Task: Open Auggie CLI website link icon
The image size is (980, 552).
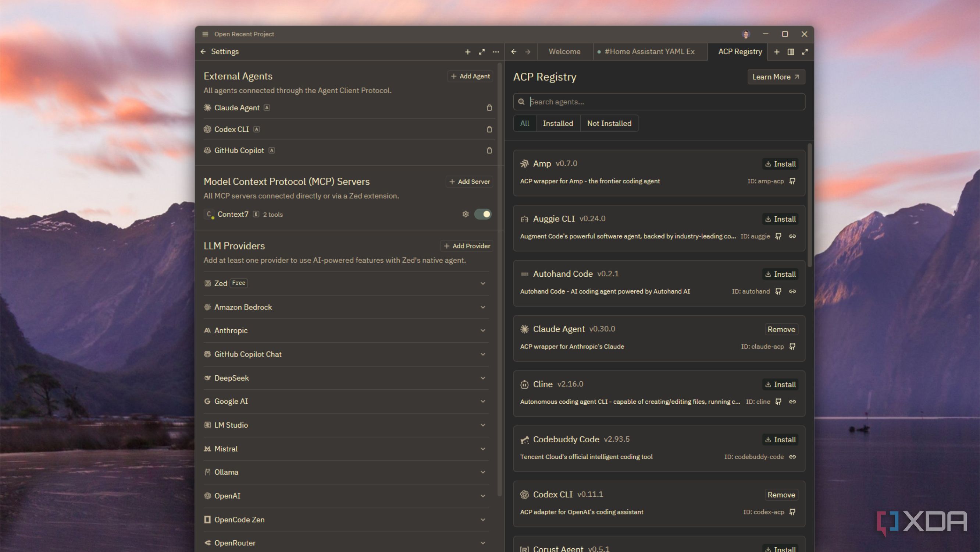Action: pos(792,236)
